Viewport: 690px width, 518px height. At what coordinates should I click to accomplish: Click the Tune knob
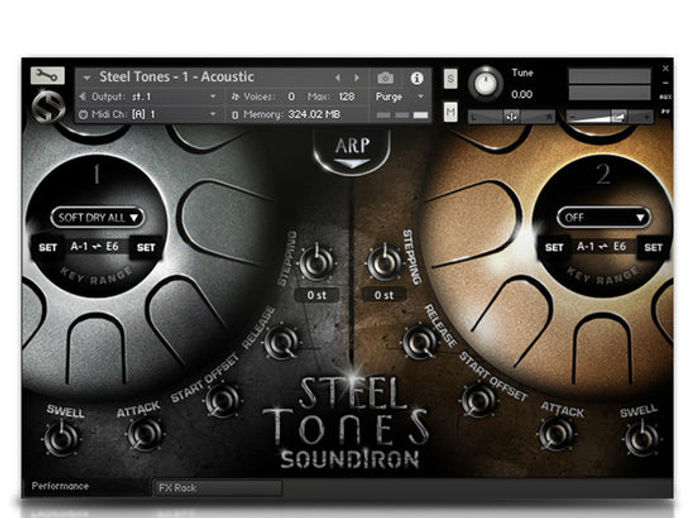[485, 84]
